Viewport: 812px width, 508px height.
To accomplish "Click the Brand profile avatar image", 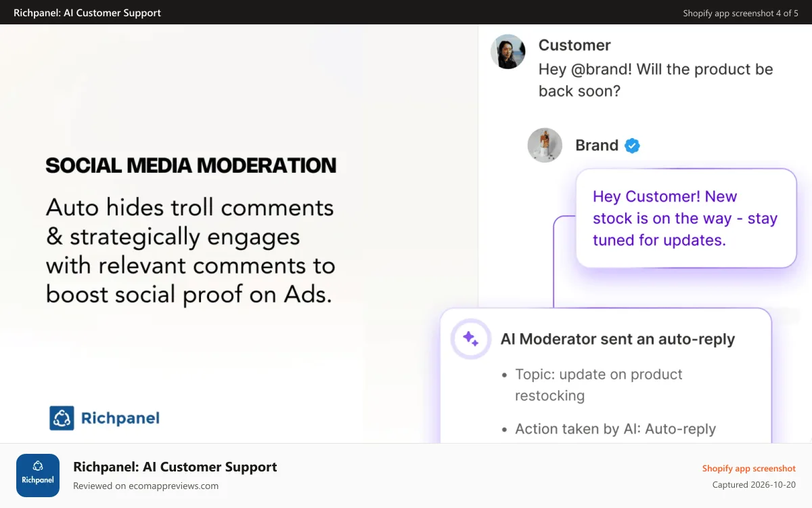I will 545,145.
